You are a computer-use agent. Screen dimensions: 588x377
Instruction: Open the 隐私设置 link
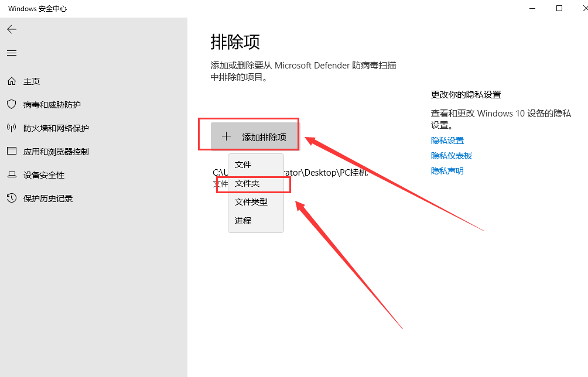pyautogui.click(x=447, y=140)
